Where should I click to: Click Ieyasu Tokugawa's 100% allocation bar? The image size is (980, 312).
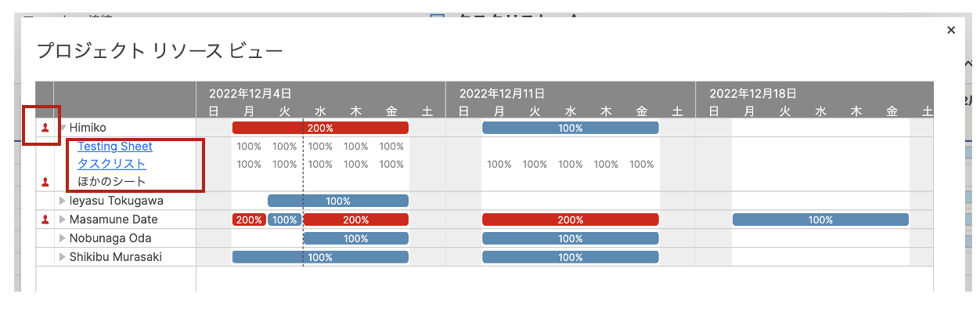point(338,201)
